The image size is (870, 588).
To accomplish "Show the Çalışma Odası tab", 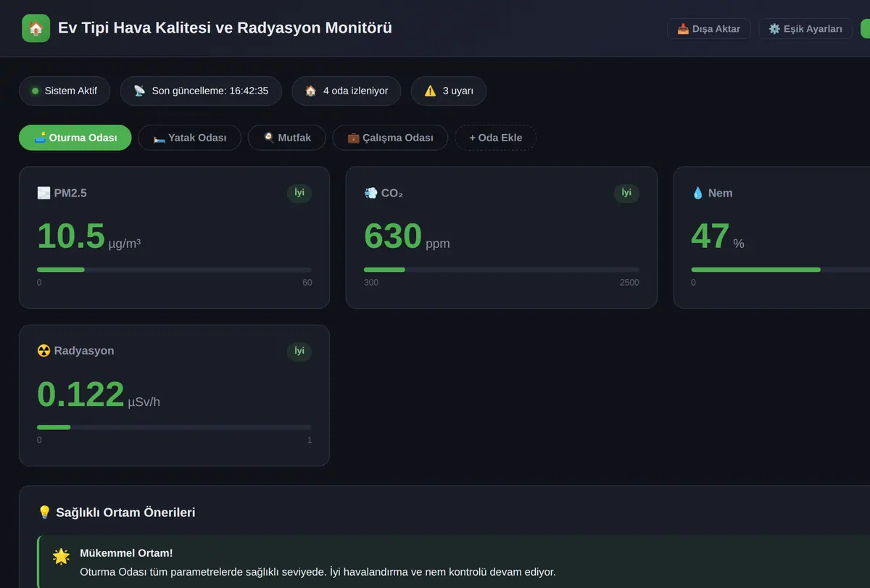I will [390, 138].
